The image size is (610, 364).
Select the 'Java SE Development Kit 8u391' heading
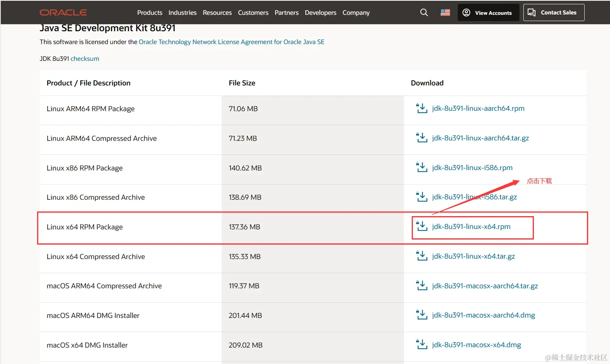coord(108,28)
